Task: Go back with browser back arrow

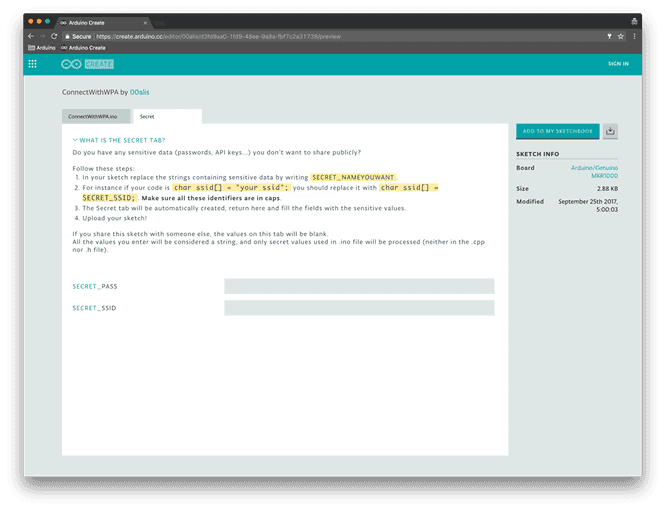Action: coord(29,36)
